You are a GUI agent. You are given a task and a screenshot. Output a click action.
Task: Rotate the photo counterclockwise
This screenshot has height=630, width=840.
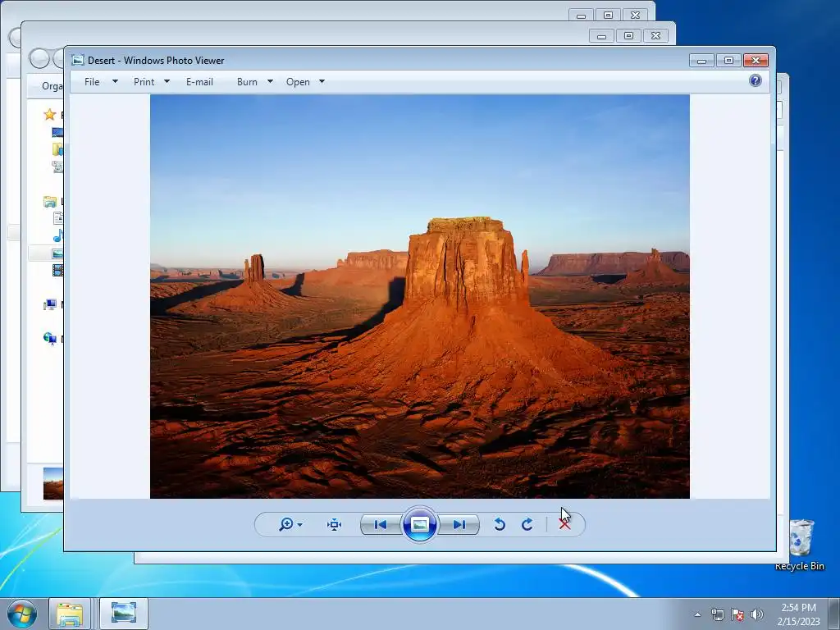(x=500, y=524)
